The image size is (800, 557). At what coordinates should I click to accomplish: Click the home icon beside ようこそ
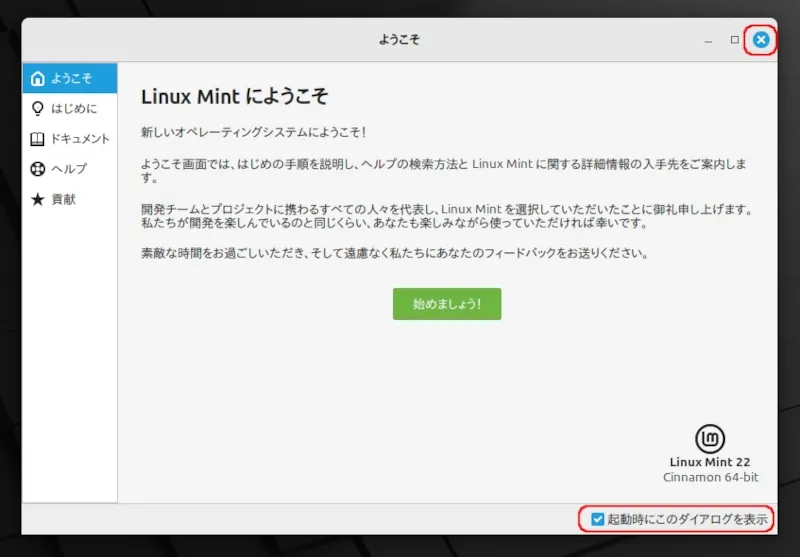point(38,78)
